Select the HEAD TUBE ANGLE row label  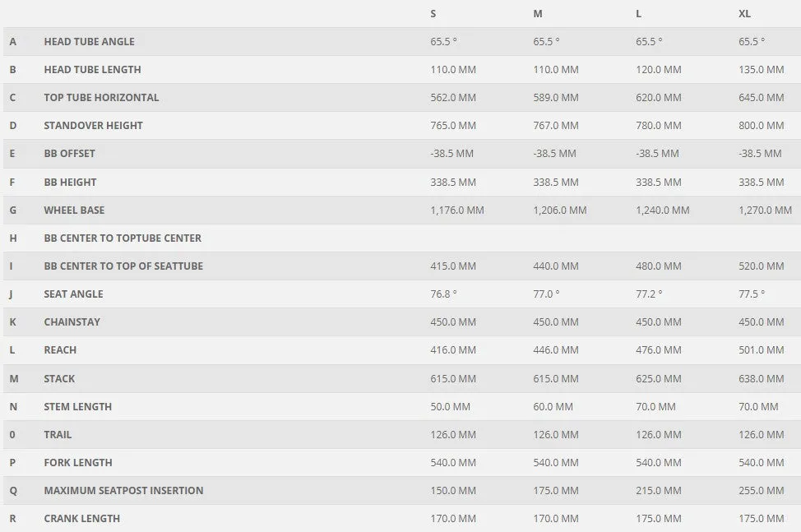90,42
